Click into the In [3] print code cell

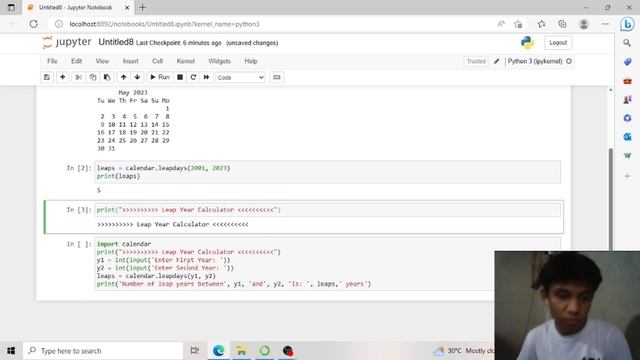point(328,210)
